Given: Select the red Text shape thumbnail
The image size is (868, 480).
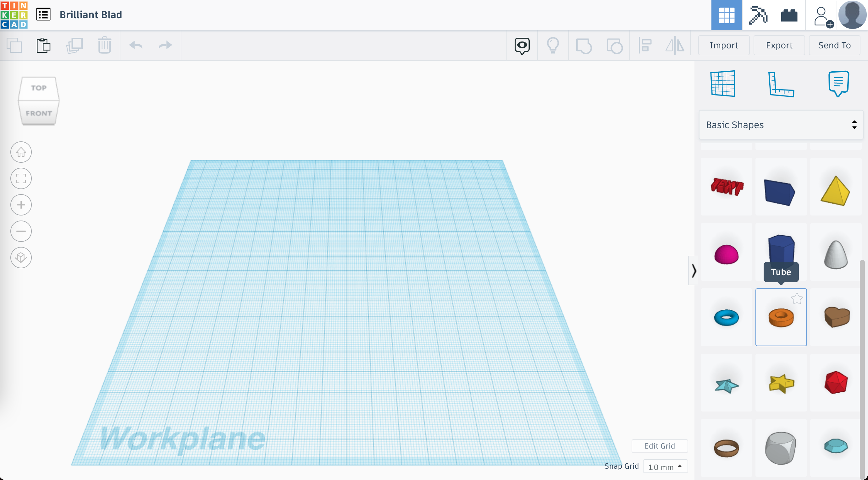Looking at the screenshot, I should coord(727,187).
